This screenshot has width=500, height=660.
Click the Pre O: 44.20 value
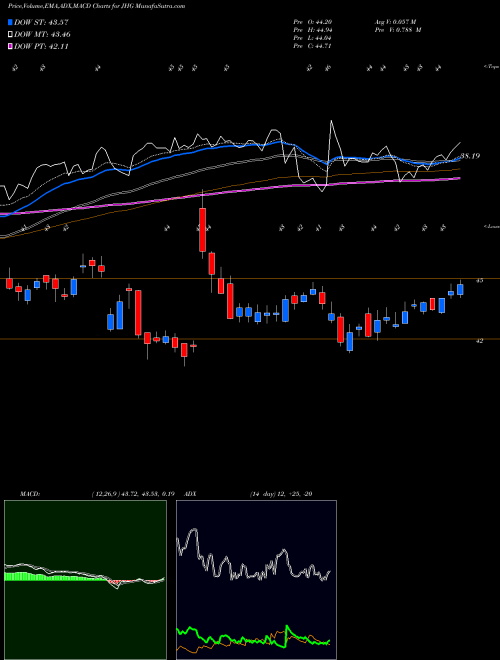pyautogui.click(x=314, y=22)
